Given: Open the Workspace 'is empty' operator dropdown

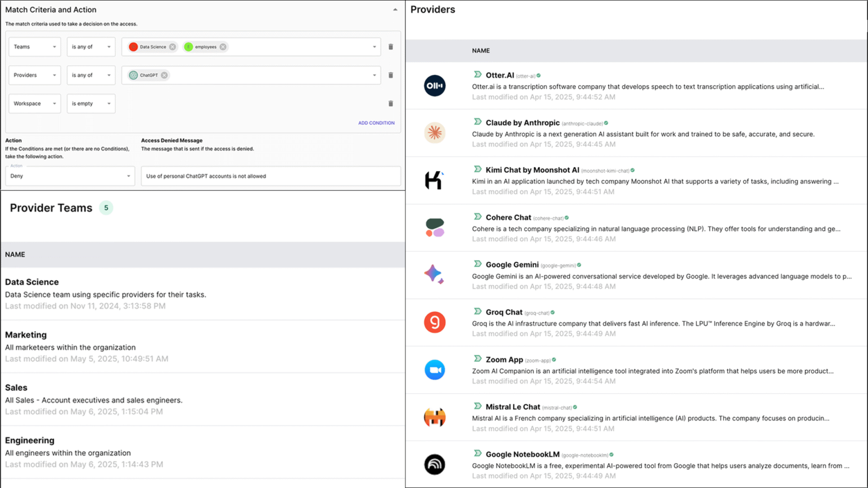Looking at the screenshot, I should pyautogui.click(x=91, y=104).
